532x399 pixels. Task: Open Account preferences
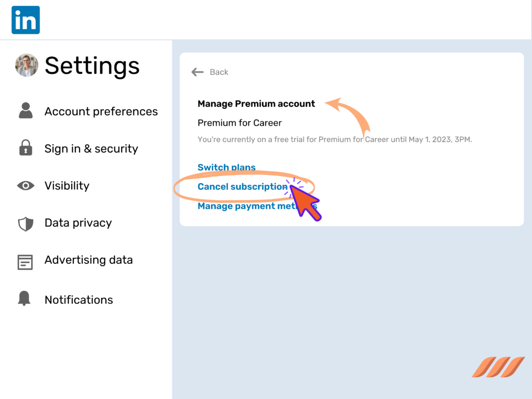[x=101, y=111]
